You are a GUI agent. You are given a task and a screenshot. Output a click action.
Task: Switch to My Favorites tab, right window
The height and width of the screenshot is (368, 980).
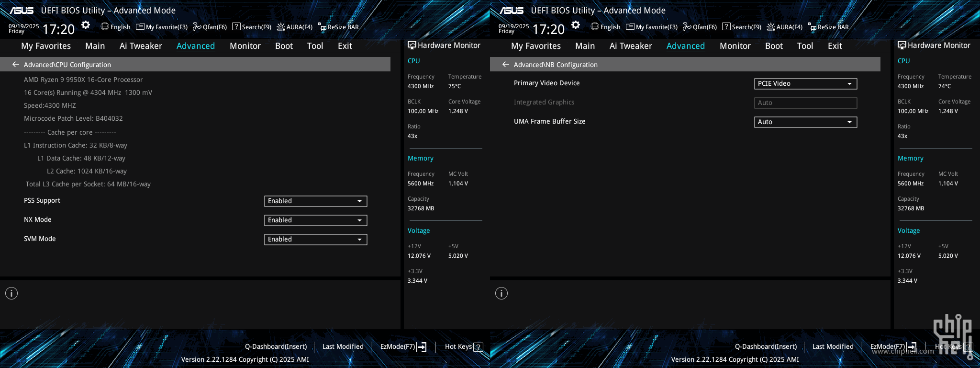536,46
